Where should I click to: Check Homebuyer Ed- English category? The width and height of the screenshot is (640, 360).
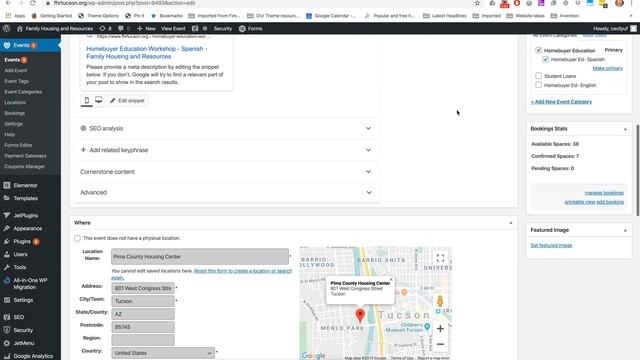pyautogui.click(x=538, y=85)
